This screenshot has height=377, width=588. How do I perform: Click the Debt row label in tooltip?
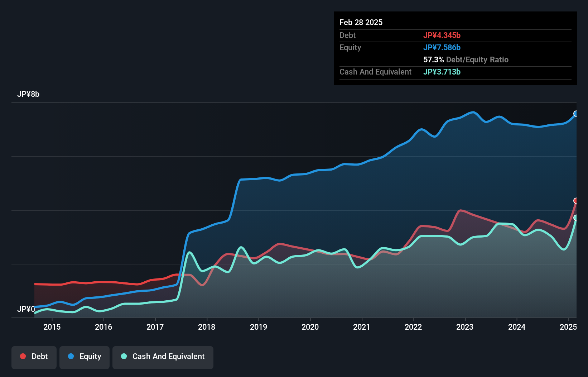pos(347,35)
